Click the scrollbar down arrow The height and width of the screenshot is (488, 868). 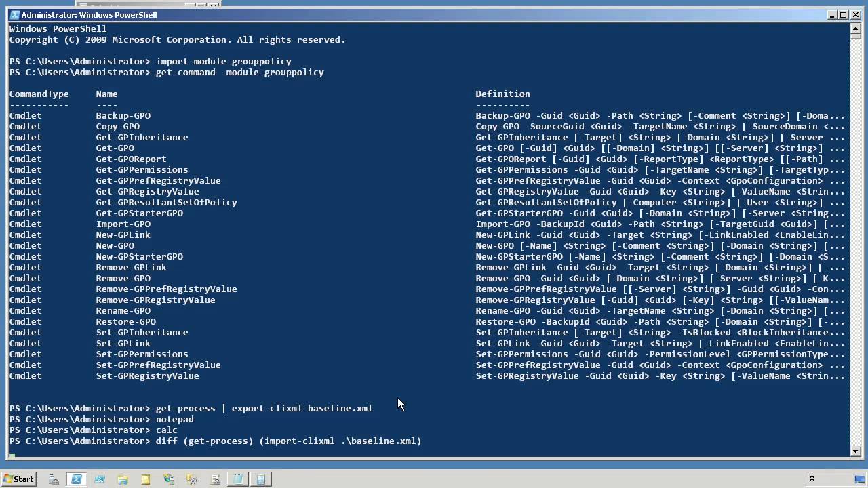pyautogui.click(x=856, y=450)
